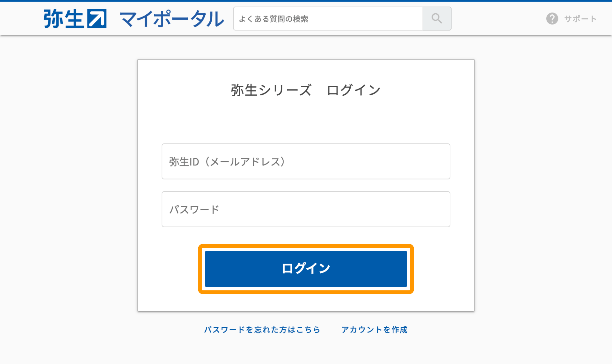Click the orange-highlighted login button
Image resolution: width=612 pixels, height=364 pixels.
point(305,269)
